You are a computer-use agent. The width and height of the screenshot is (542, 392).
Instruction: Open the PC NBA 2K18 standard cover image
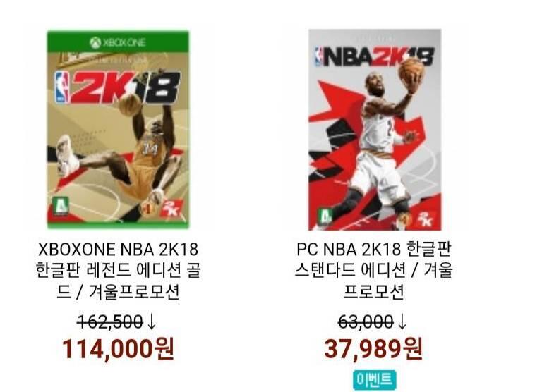375,130
